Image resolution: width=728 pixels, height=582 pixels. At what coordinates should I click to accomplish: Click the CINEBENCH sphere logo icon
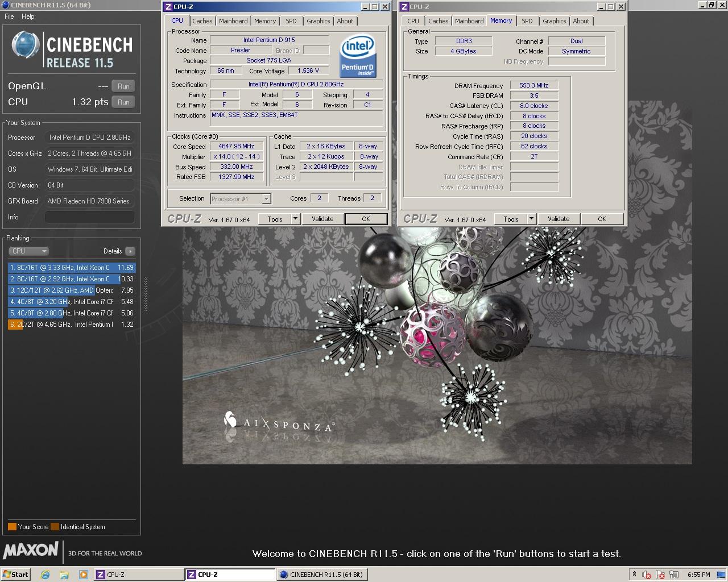[x=26, y=45]
